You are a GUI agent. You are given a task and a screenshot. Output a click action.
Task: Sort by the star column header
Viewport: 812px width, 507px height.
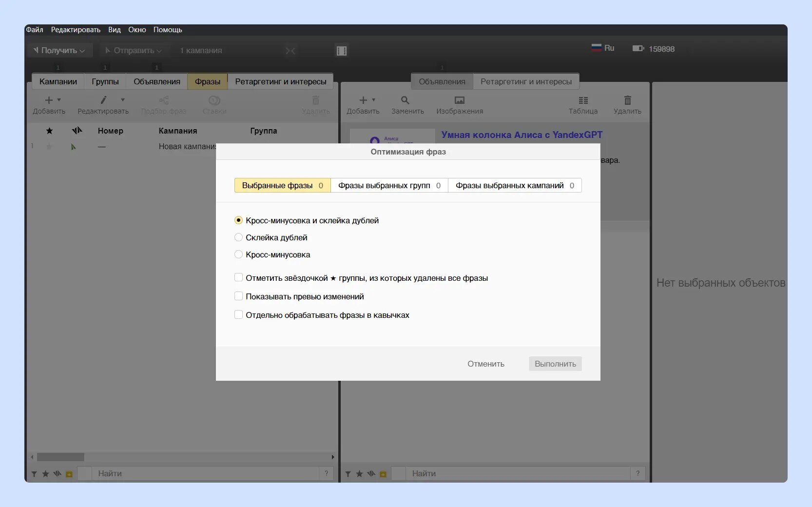(49, 131)
